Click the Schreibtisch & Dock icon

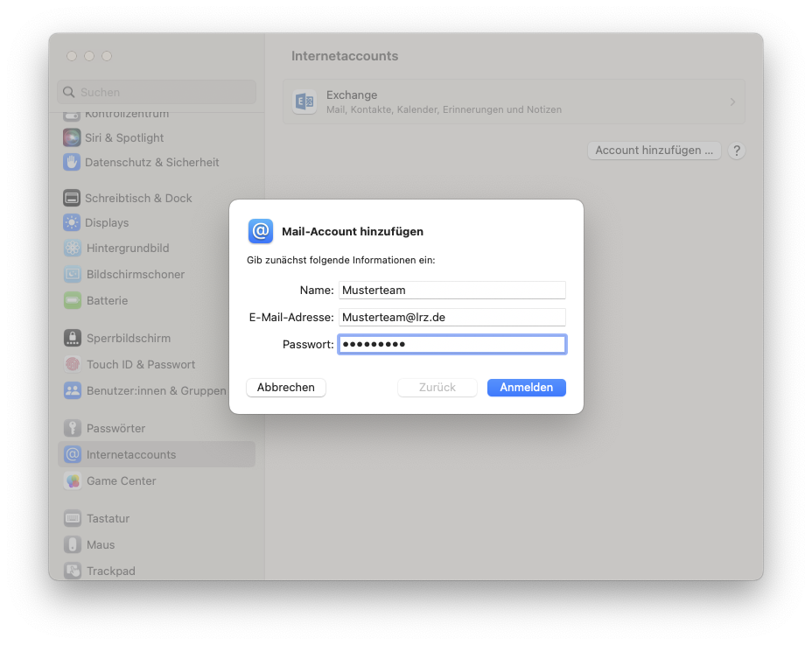(72, 198)
